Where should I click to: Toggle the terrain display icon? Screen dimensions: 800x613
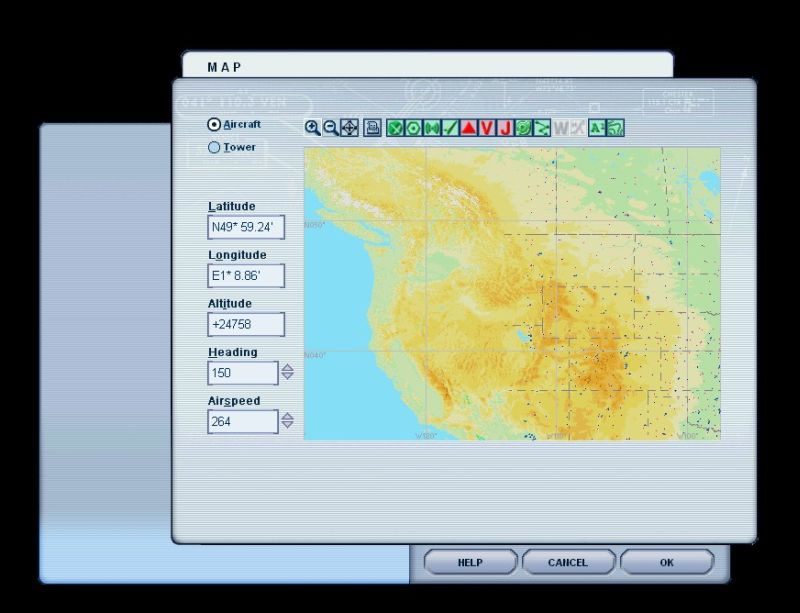click(616, 128)
